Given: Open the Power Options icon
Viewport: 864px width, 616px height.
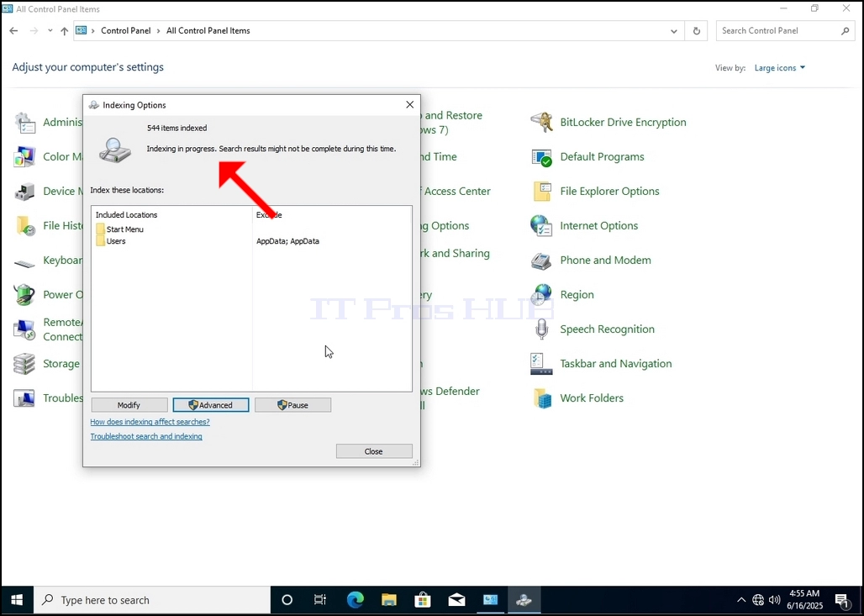Looking at the screenshot, I should coord(25,295).
